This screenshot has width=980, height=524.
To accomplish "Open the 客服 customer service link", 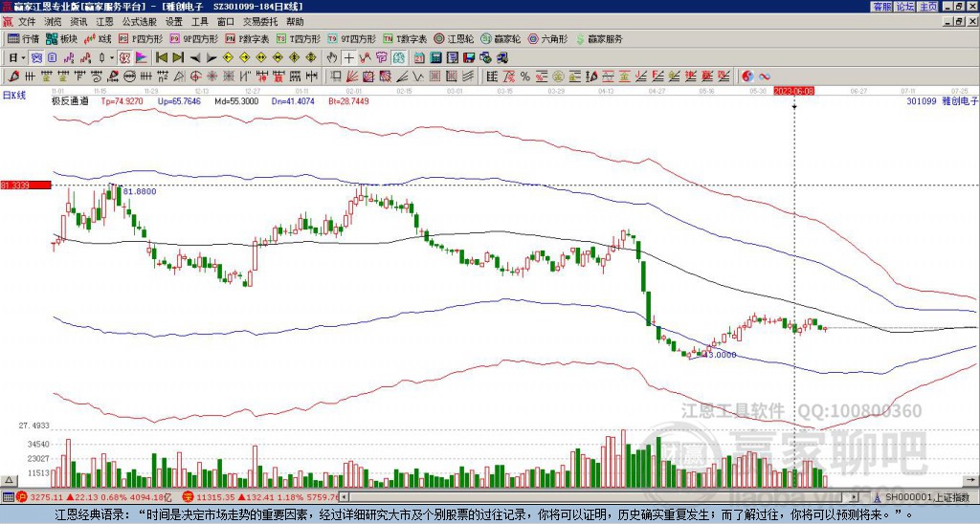I will pyautogui.click(x=881, y=6).
